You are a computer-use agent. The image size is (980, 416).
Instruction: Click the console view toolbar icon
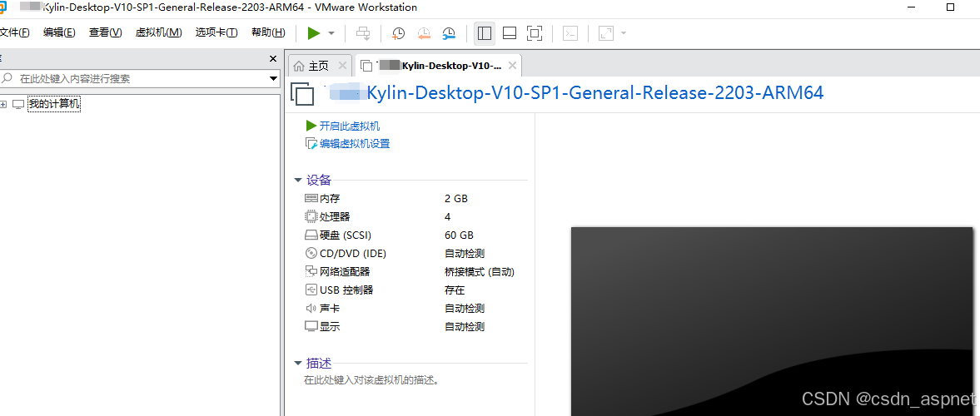(x=570, y=34)
